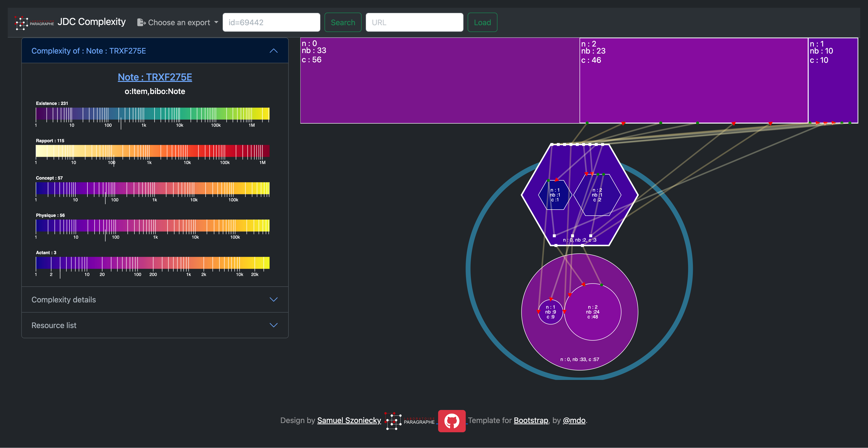The height and width of the screenshot is (448, 868).
Task: Click the export file icon
Action: pyautogui.click(x=141, y=23)
